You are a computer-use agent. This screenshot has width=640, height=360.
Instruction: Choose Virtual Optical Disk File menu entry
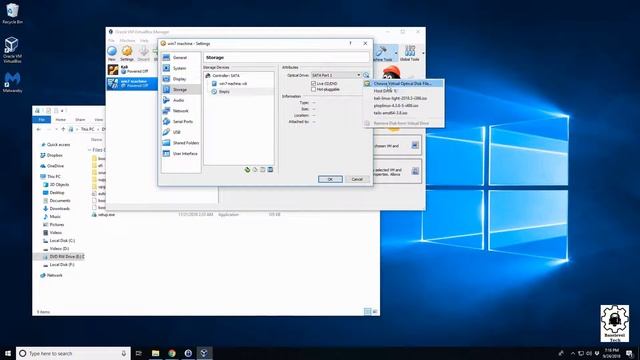[403, 83]
